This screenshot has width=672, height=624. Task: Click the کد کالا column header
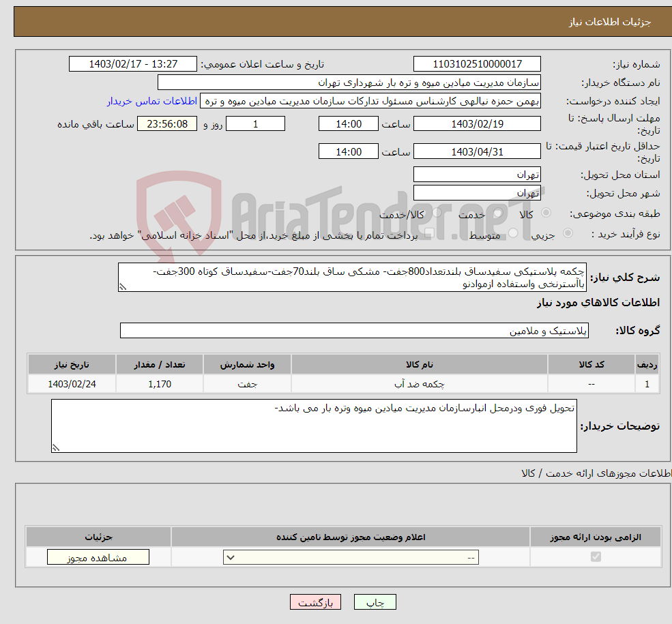[x=591, y=364]
